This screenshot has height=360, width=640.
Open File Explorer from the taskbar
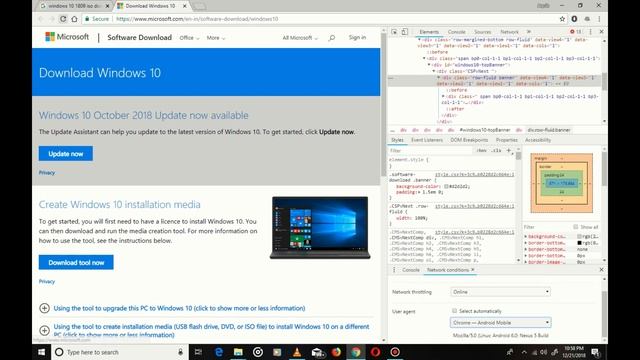pyautogui.click(x=238, y=352)
